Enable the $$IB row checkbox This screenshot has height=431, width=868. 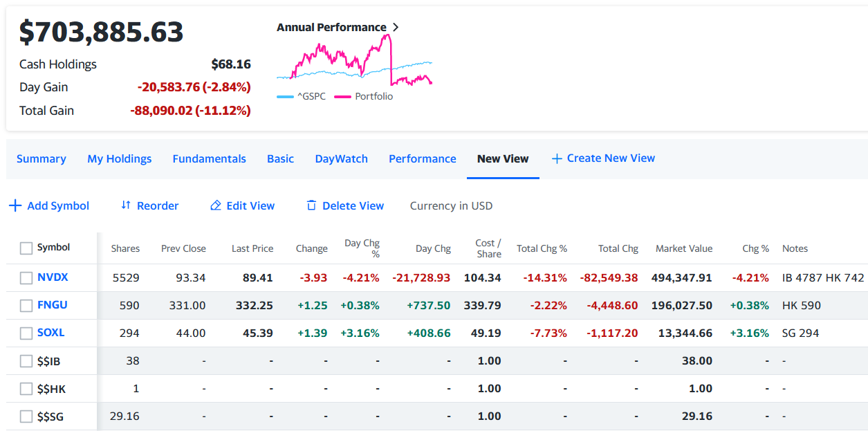pyautogui.click(x=26, y=360)
